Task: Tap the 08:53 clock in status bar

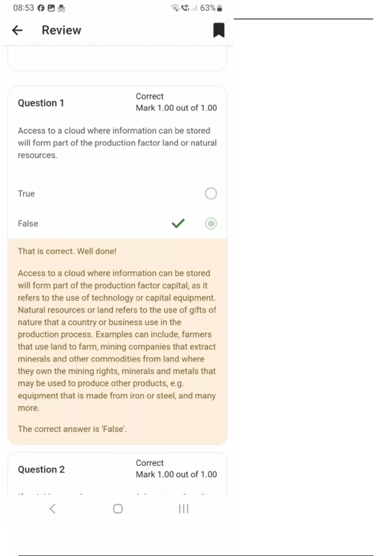Action: click(23, 8)
